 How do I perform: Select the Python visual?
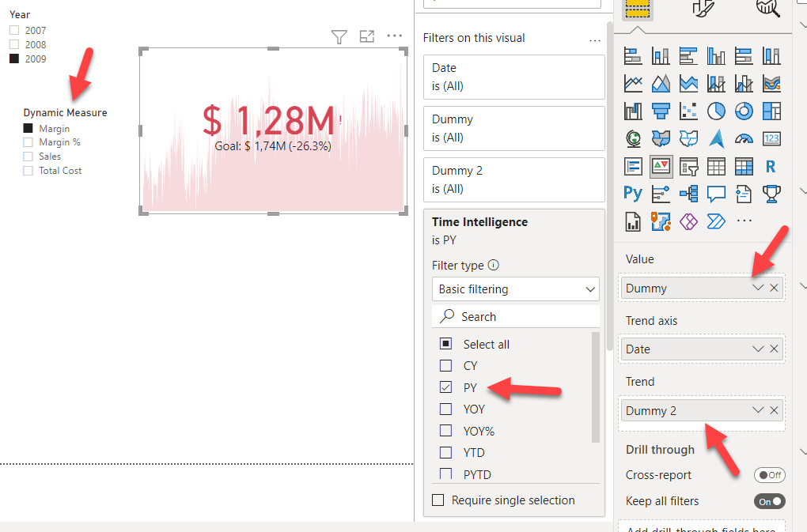pyautogui.click(x=633, y=194)
